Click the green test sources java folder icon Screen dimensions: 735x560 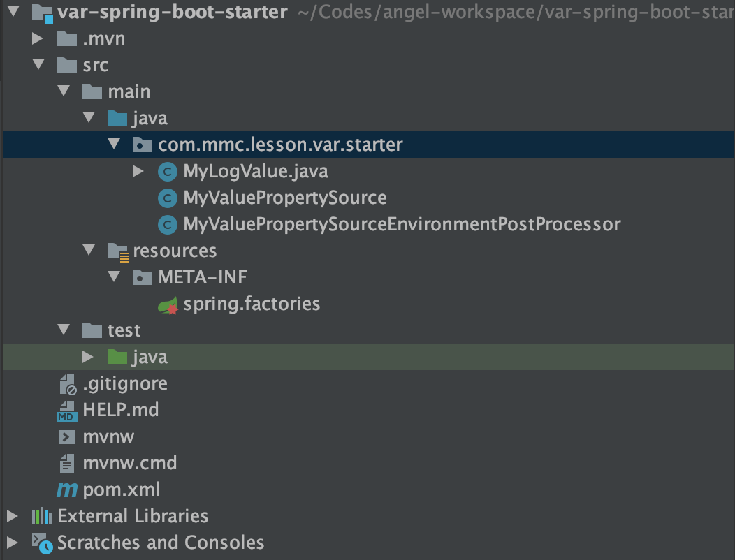pyautogui.click(x=117, y=357)
